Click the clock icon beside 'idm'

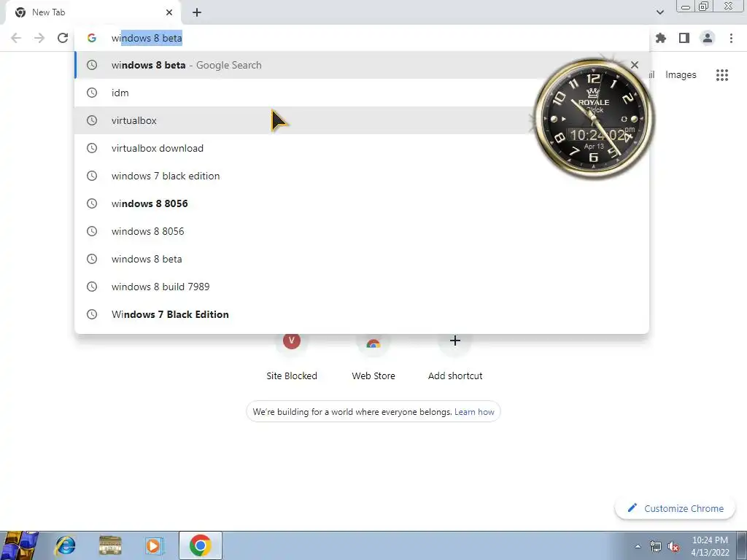(x=92, y=93)
